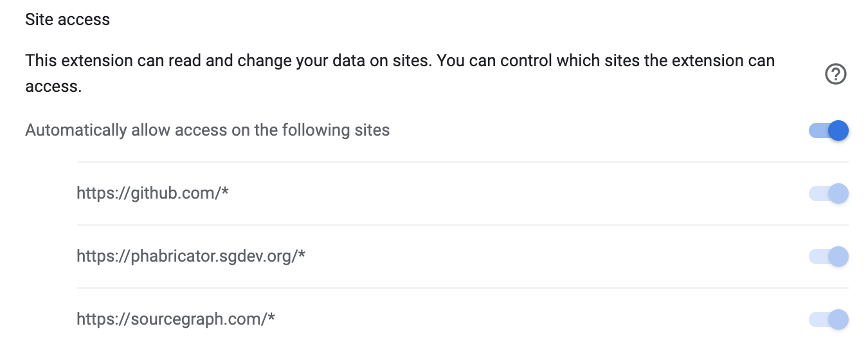Click the light blue knob of the sourcegraph.com switch
The image size is (868, 360).
click(838, 319)
